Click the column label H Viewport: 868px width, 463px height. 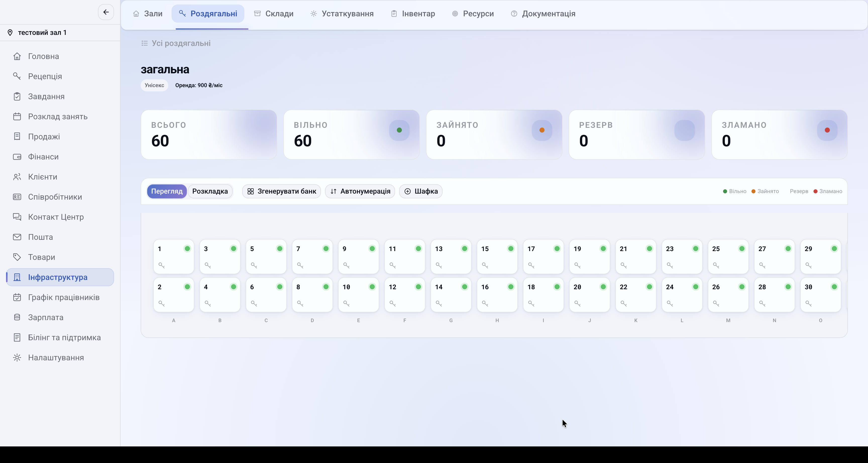497,320
